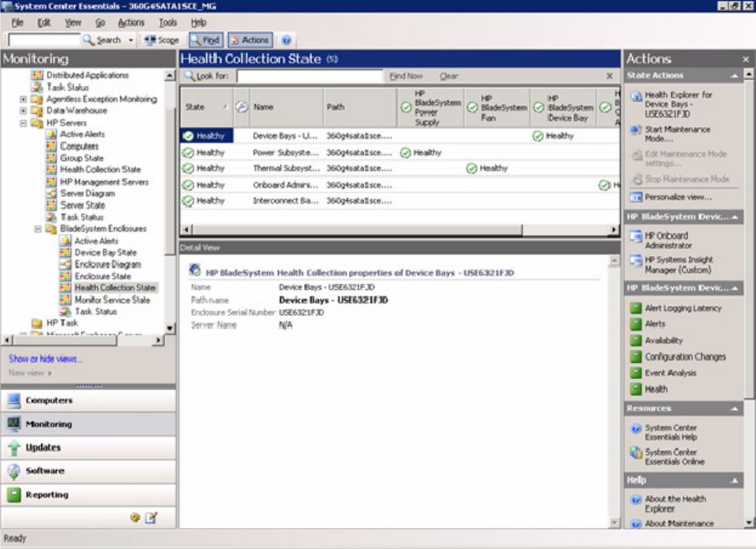756x549 pixels.
Task: Switch to the Reporting workspace
Action: 46,495
